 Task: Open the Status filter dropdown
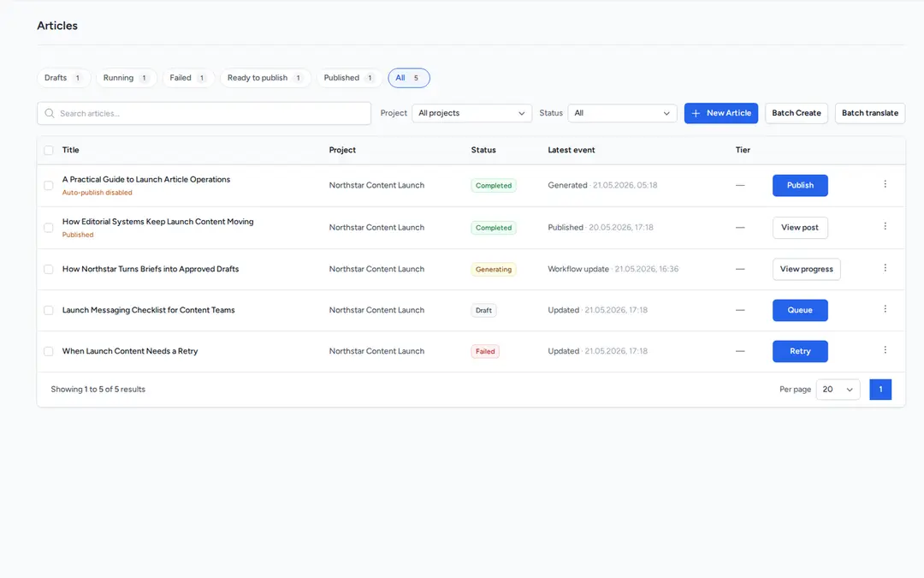coord(622,113)
